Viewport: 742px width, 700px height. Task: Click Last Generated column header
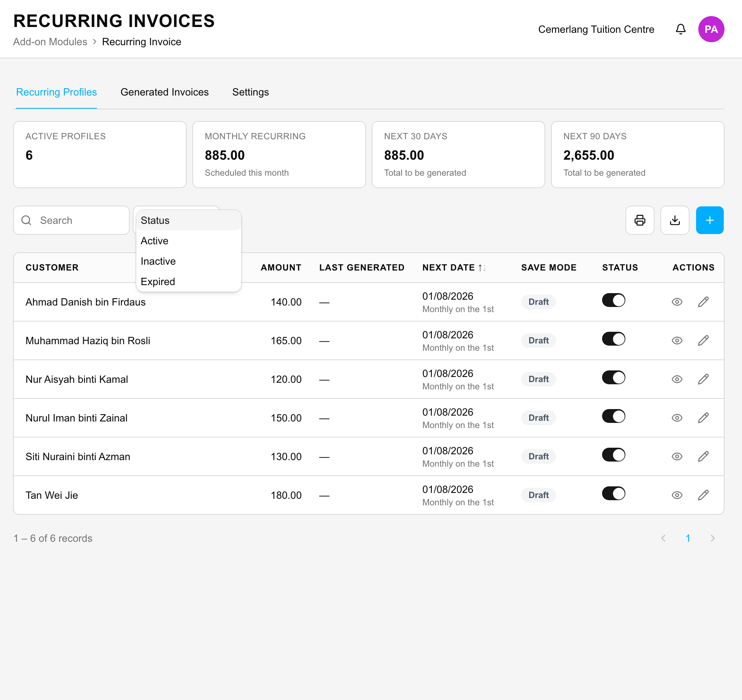(x=362, y=268)
